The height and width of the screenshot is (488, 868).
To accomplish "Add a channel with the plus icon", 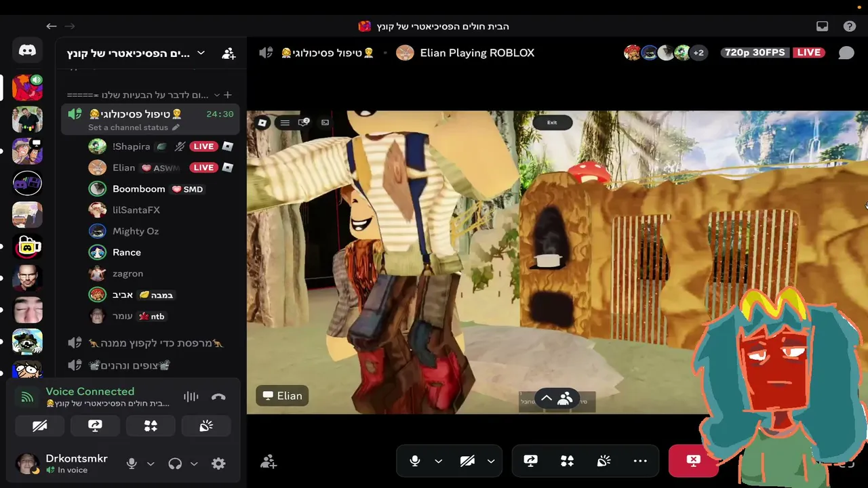I will 228,95.
